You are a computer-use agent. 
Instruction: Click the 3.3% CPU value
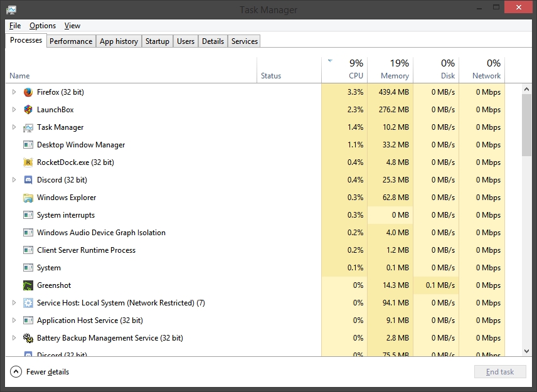click(355, 92)
